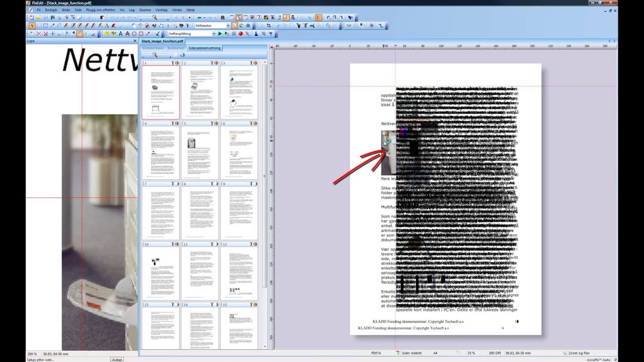The width and height of the screenshot is (644, 362).
Task: Select the Stack_image_function.pdf document tab
Action: point(162,41)
